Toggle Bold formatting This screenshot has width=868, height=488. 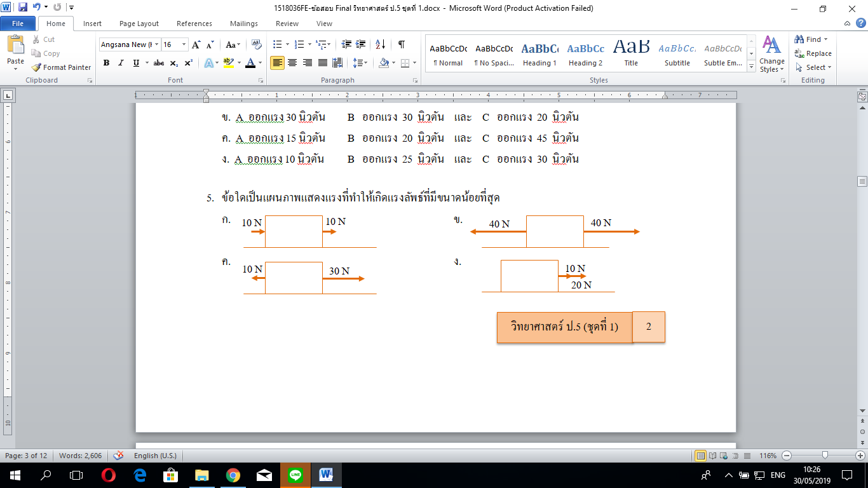[106, 63]
